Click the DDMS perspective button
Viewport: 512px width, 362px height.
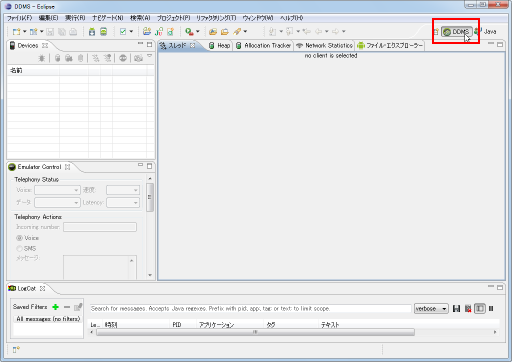457,32
